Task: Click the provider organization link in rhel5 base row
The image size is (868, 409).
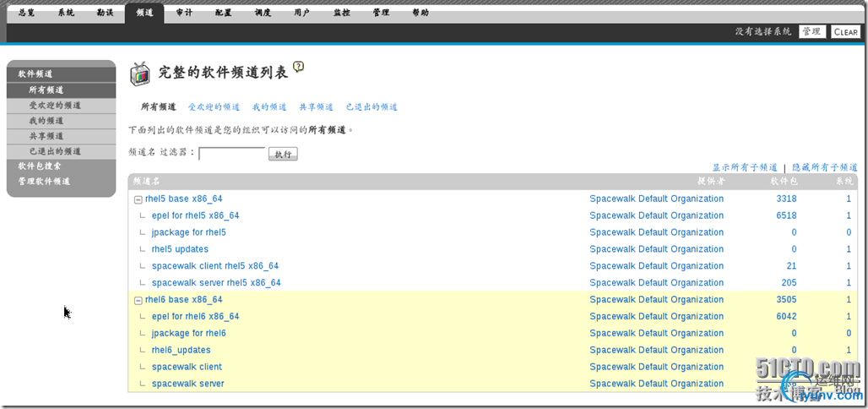Action: tap(657, 199)
